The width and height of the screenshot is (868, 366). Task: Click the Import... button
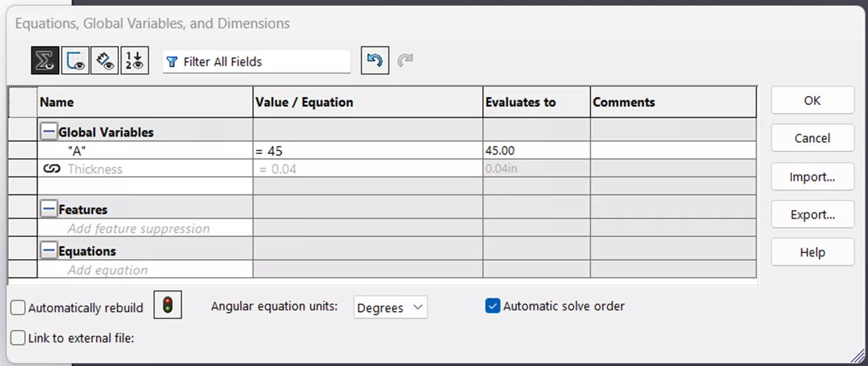click(x=812, y=177)
